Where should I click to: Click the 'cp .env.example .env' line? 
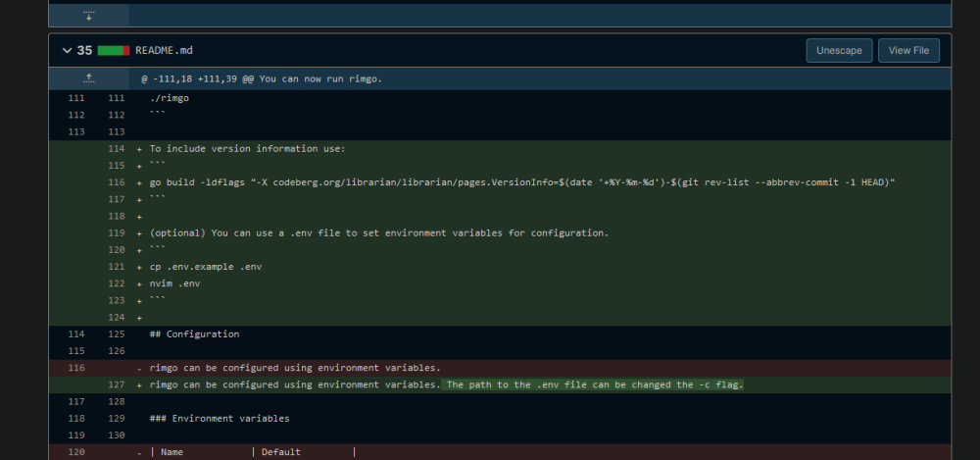206,267
